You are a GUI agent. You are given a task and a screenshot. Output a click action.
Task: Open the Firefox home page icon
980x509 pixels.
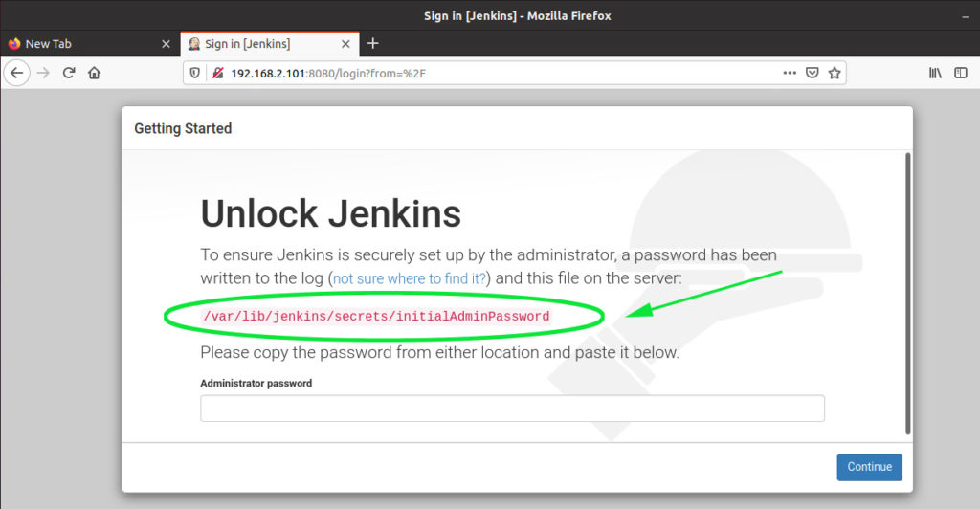95,73
